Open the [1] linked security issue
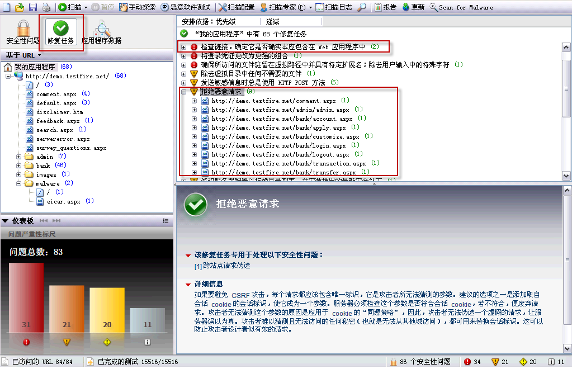The width and height of the screenshot is (572, 367). pos(222,266)
